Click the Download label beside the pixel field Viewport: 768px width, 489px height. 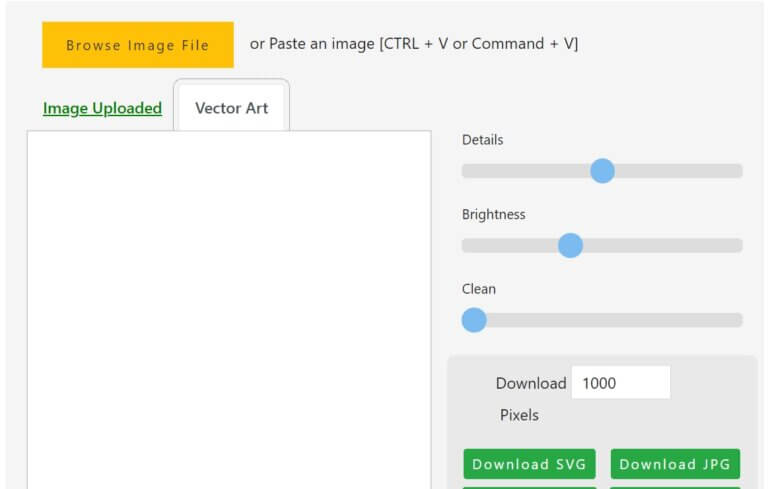point(530,383)
